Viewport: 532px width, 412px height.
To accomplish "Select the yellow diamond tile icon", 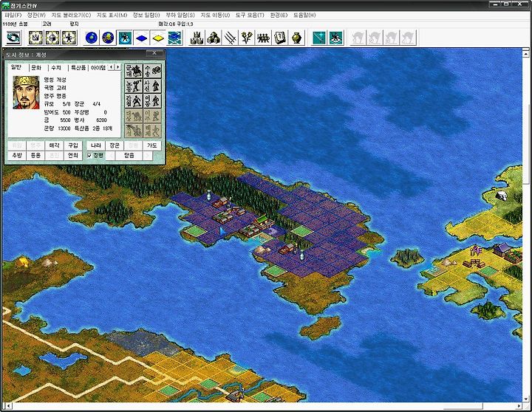I will 158,38.
